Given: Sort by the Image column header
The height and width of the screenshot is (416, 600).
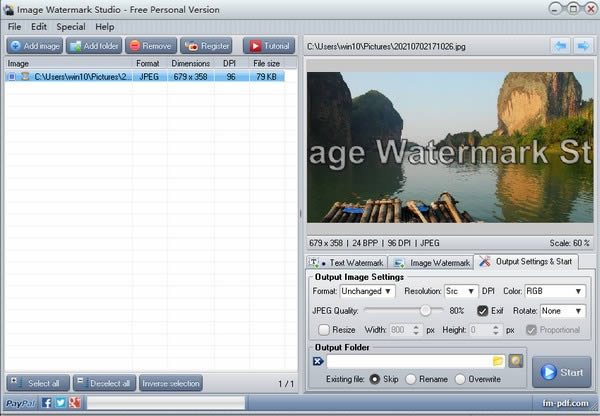Looking at the screenshot, I should pyautogui.click(x=69, y=64).
